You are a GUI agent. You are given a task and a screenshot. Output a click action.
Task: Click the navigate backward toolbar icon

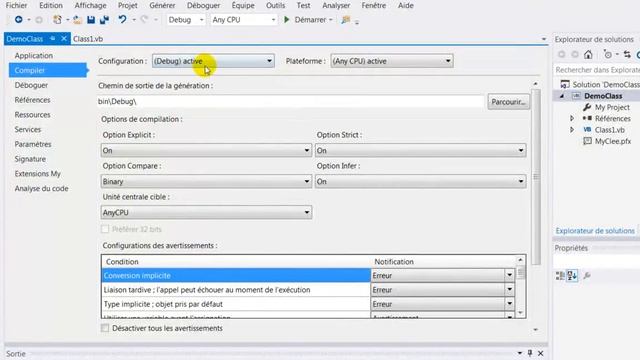18,20
